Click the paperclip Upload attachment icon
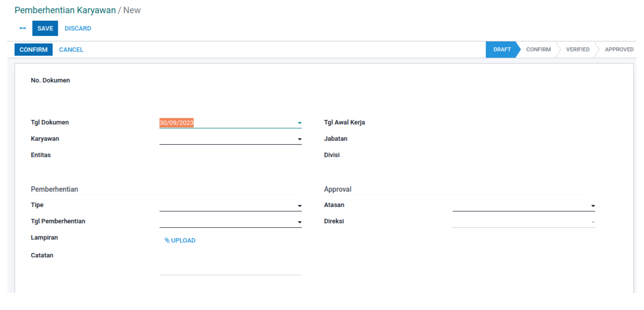This screenshot has width=644, height=310. click(x=167, y=240)
